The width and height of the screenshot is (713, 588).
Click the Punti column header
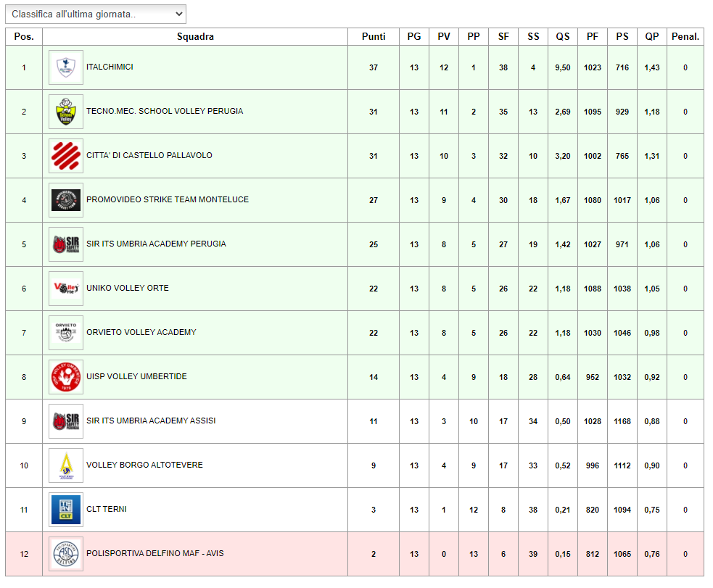374,37
